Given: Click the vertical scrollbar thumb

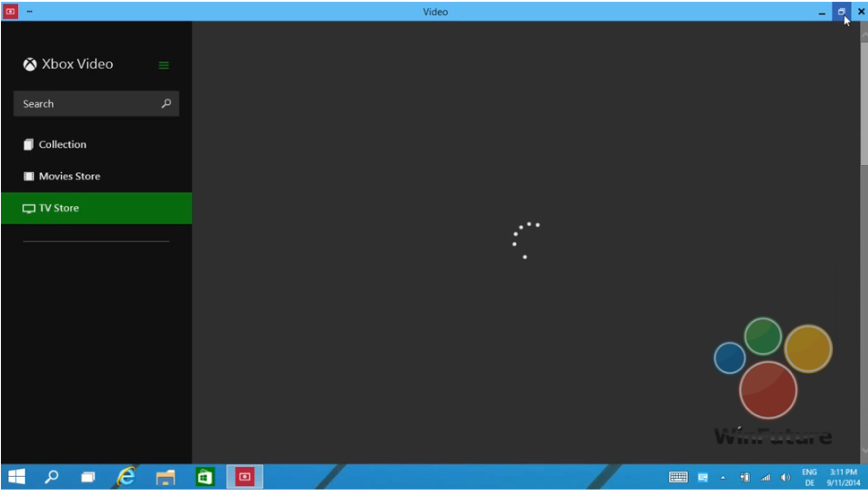Looking at the screenshot, I should 864,102.
